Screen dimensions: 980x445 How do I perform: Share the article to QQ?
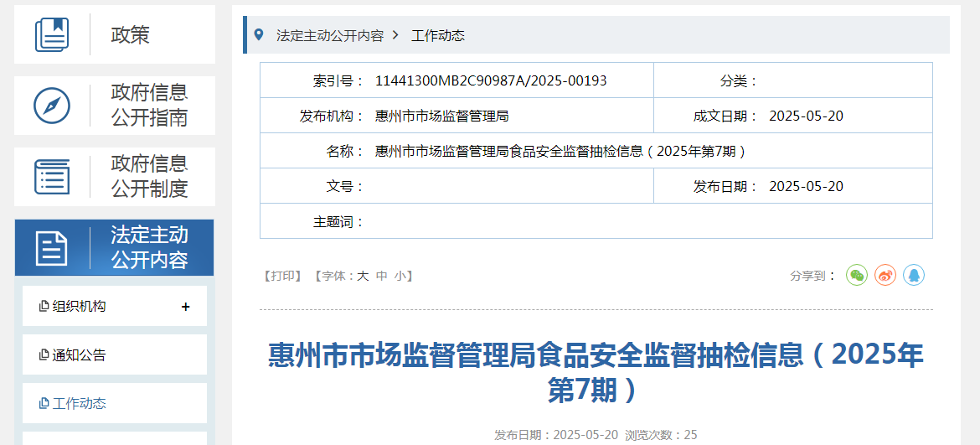(914, 275)
